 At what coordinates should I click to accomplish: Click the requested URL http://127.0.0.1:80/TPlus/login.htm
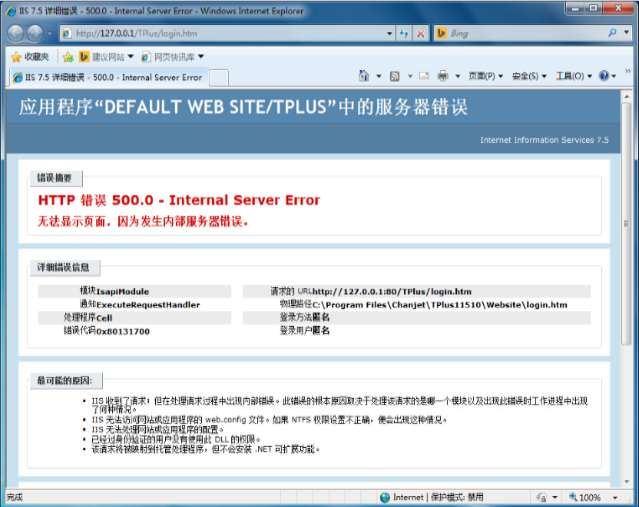click(x=392, y=291)
